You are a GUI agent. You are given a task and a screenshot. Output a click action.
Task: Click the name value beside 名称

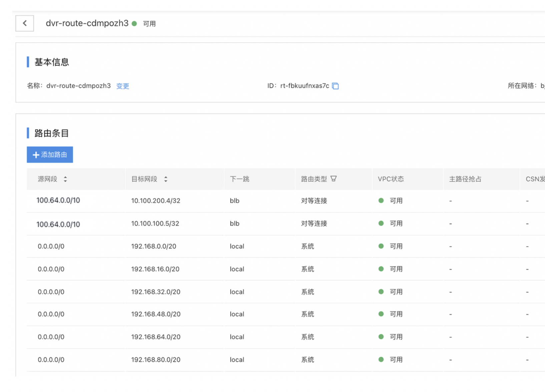(x=78, y=86)
